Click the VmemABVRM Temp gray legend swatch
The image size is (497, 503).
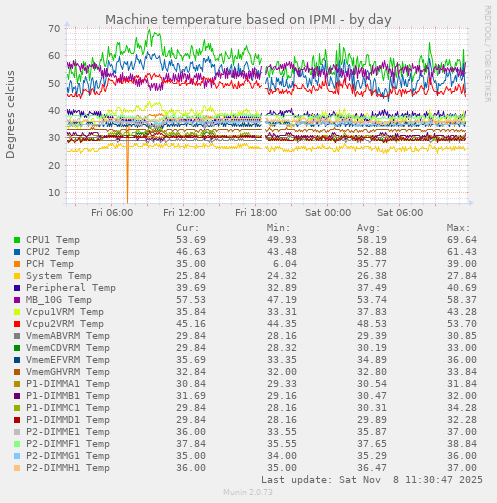(17, 336)
